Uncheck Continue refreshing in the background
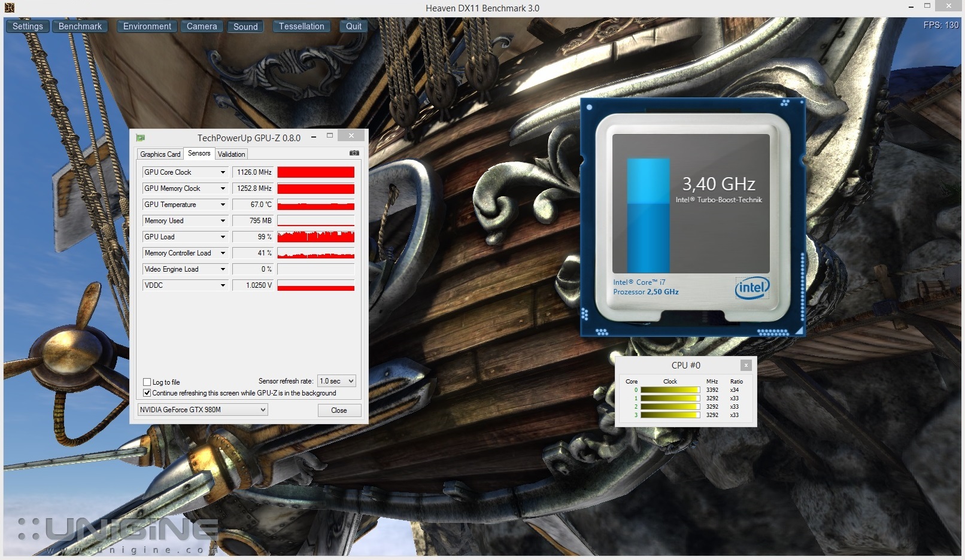This screenshot has height=560, width=965. coord(147,392)
